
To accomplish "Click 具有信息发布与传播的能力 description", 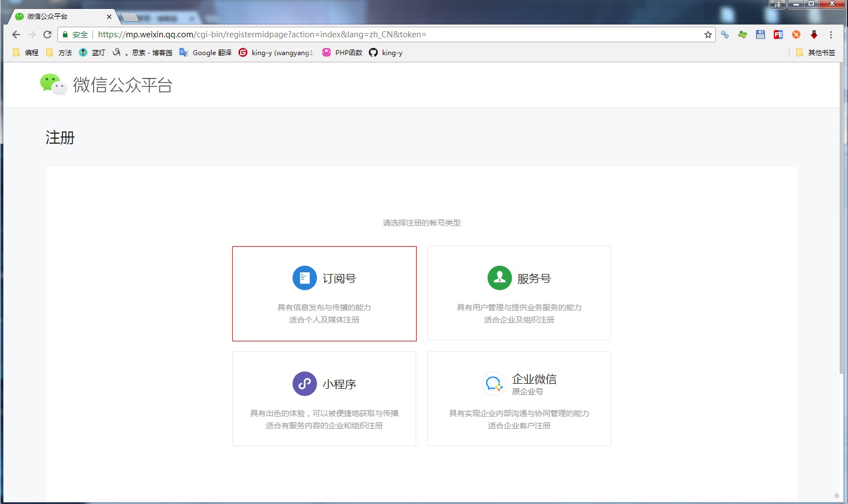I will (324, 307).
